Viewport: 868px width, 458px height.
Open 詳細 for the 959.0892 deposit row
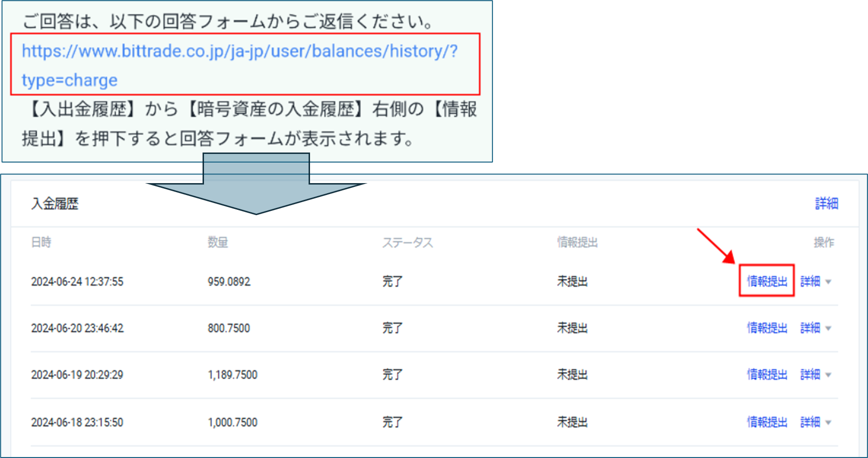pyautogui.click(x=810, y=281)
